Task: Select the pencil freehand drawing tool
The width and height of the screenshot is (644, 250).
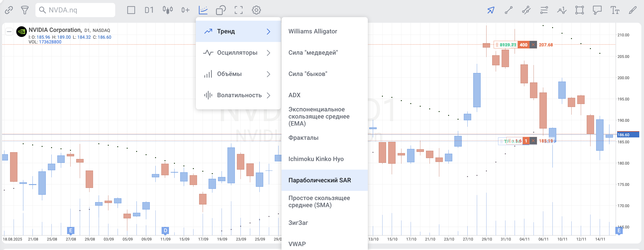Action: 632,10
